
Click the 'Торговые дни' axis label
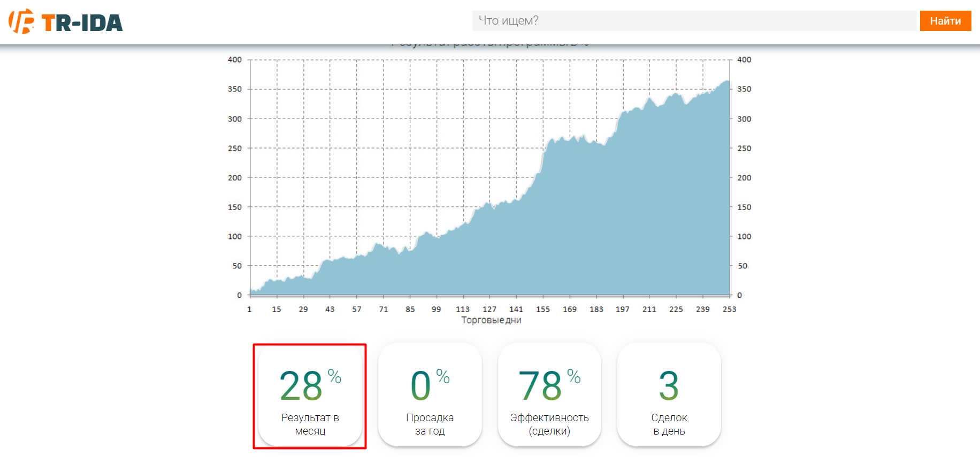(491, 320)
